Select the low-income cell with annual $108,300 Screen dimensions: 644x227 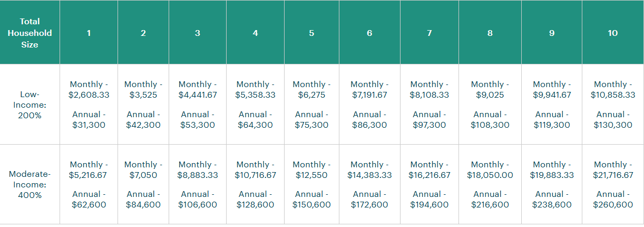pyautogui.click(x=490, y=105)
